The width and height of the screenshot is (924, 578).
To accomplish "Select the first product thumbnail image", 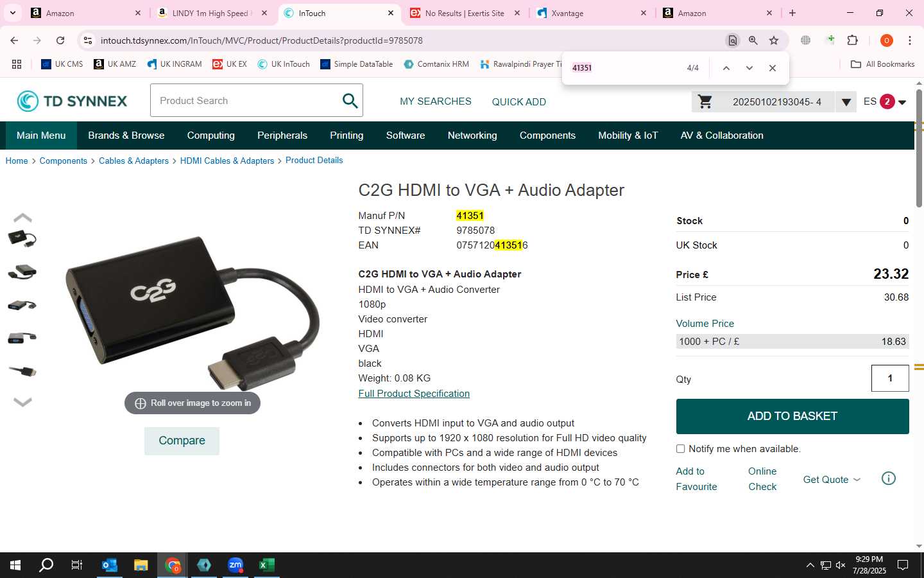I will tap(22, 239).
